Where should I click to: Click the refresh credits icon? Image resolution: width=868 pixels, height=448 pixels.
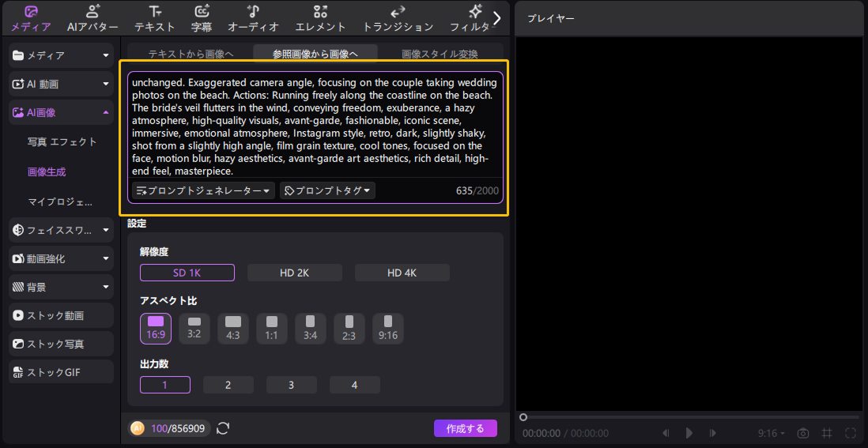coord(223,428)
